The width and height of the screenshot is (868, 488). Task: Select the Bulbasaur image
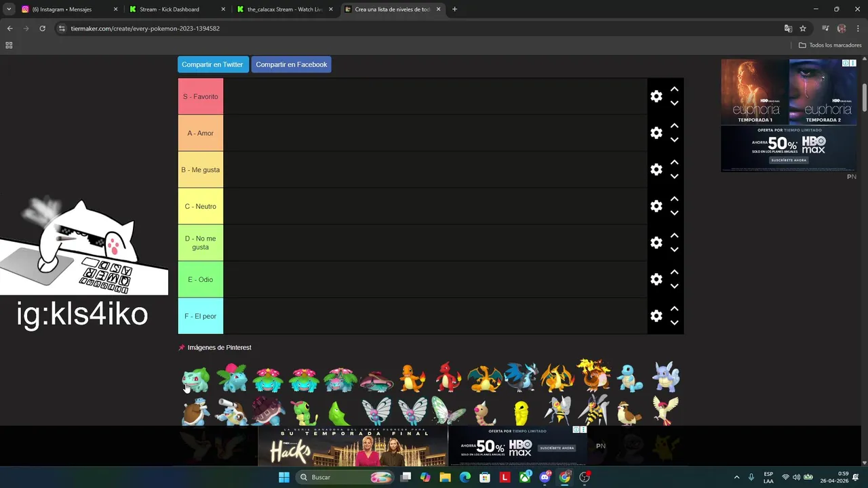(196, 378)
